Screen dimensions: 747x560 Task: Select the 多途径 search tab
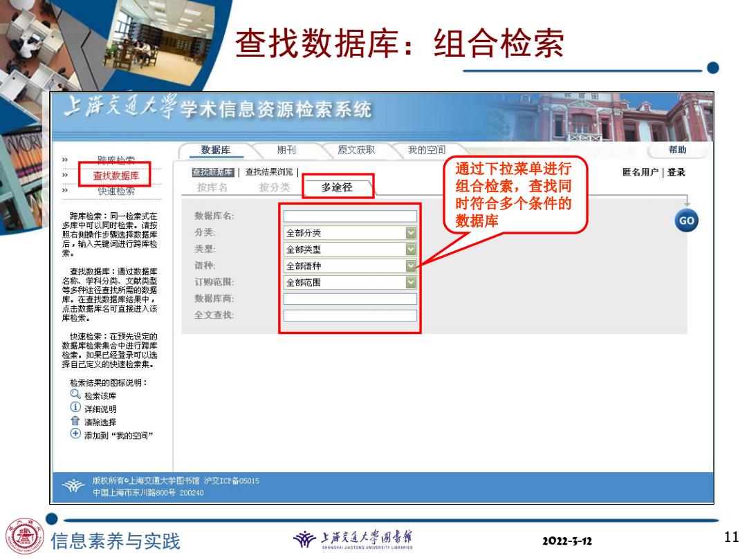click(337, 187)
